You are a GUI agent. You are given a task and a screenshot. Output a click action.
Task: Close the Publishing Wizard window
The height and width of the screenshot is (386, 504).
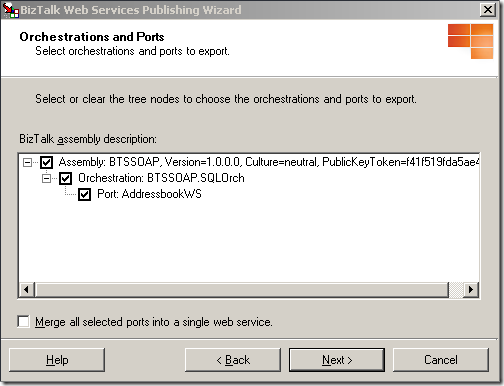(x=488, y=10)
